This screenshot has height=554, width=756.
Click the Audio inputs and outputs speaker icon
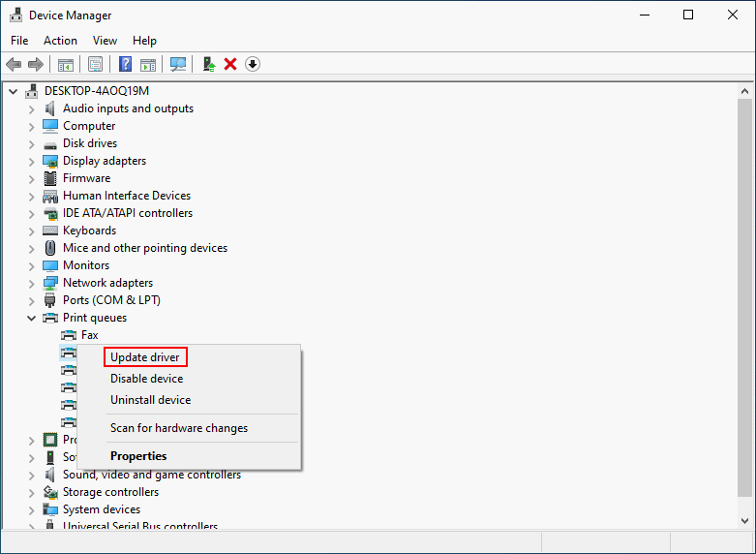(x=50, y=108)
